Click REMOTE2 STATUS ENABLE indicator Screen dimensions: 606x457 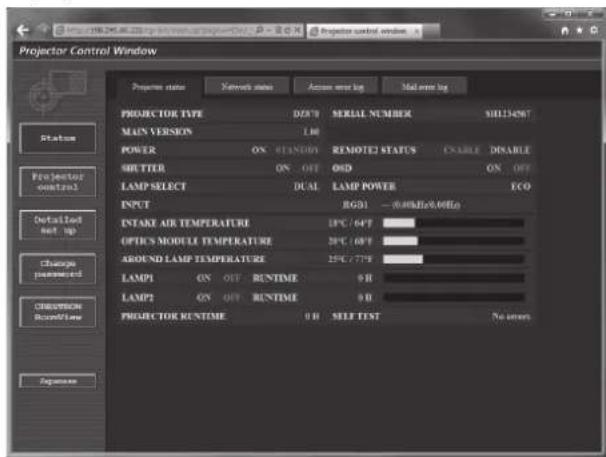pos(461,150)
